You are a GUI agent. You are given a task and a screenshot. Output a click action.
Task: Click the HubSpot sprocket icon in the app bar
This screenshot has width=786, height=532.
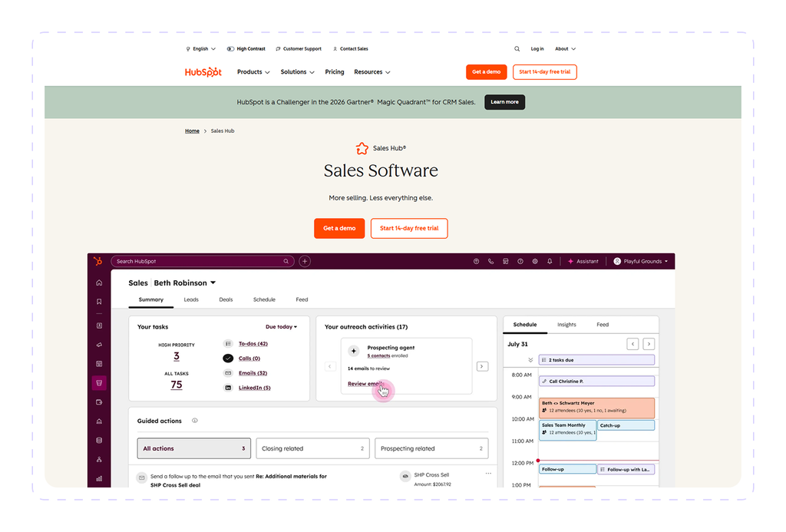pos(98,261)
